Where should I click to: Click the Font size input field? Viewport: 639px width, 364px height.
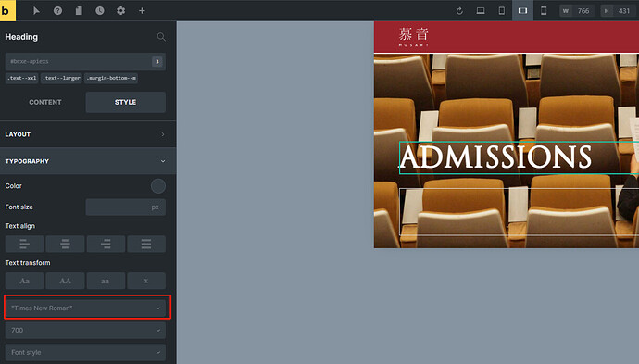click(126, 207)
